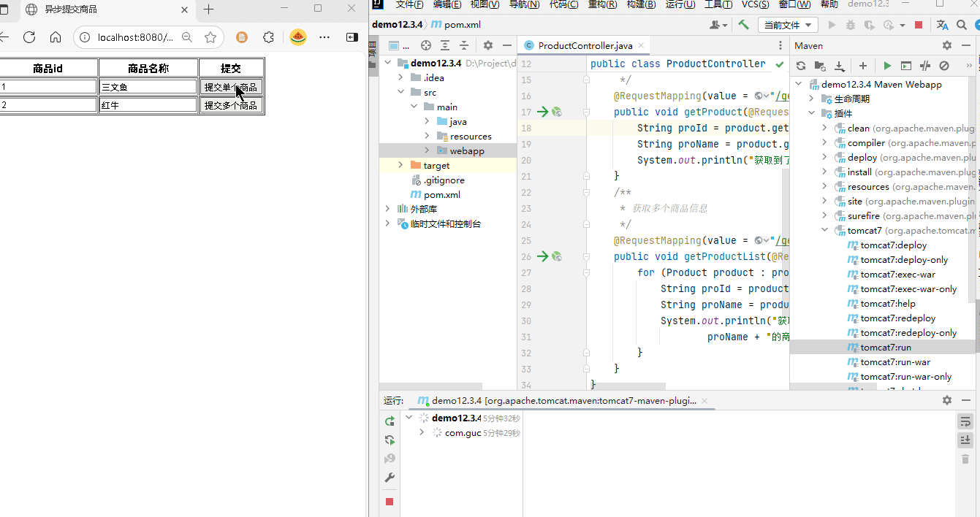This screenshot has height=517, width=980.
Task: Add a Maven project with plus icon
Action: pyautogui.click(x=862, y=66)
